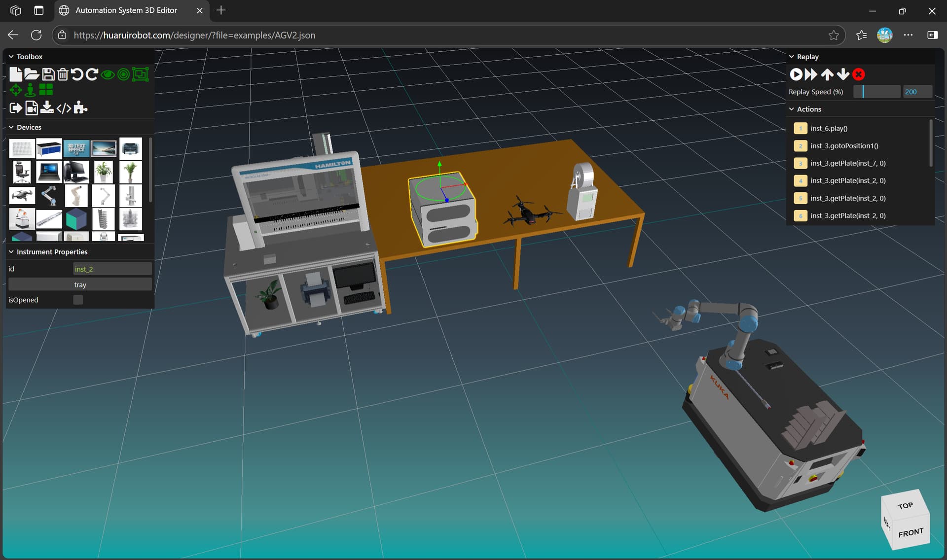Click the red X delete action icon

(x=859, y=74)
